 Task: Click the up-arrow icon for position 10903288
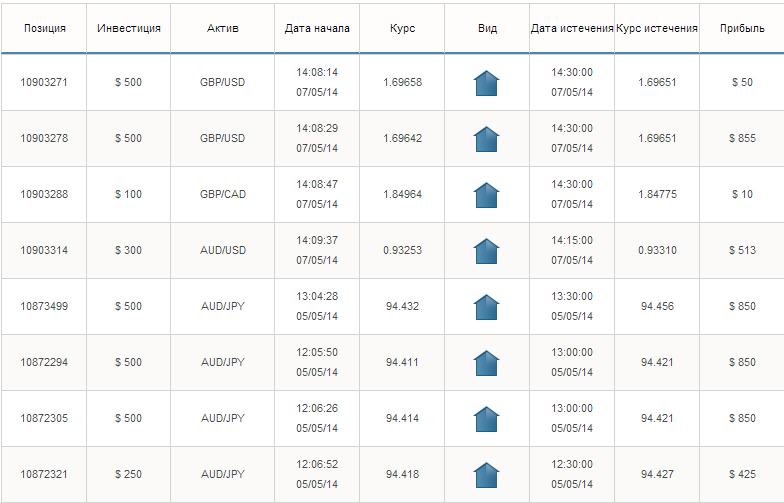tap(486, 195)
